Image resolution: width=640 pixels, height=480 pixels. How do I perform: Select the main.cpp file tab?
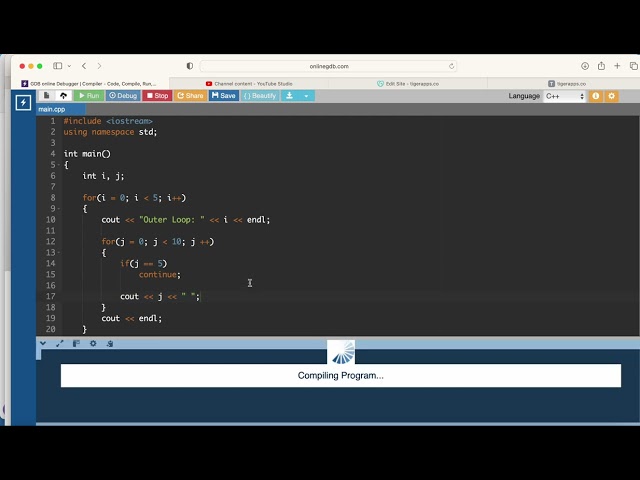[61, 109]
